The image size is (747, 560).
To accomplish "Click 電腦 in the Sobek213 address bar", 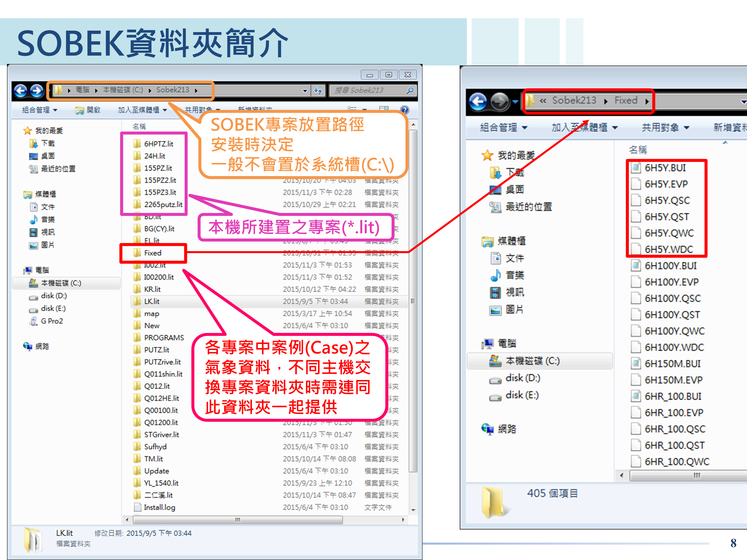I will pos(82,90).
